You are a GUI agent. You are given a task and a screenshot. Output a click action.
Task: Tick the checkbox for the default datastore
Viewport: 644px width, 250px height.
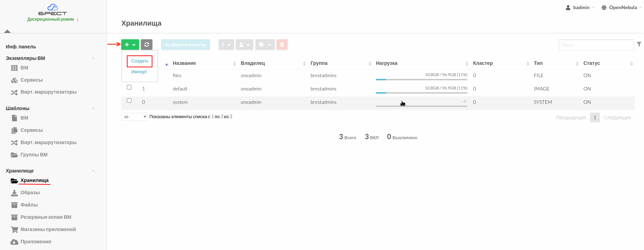[129, 87]
